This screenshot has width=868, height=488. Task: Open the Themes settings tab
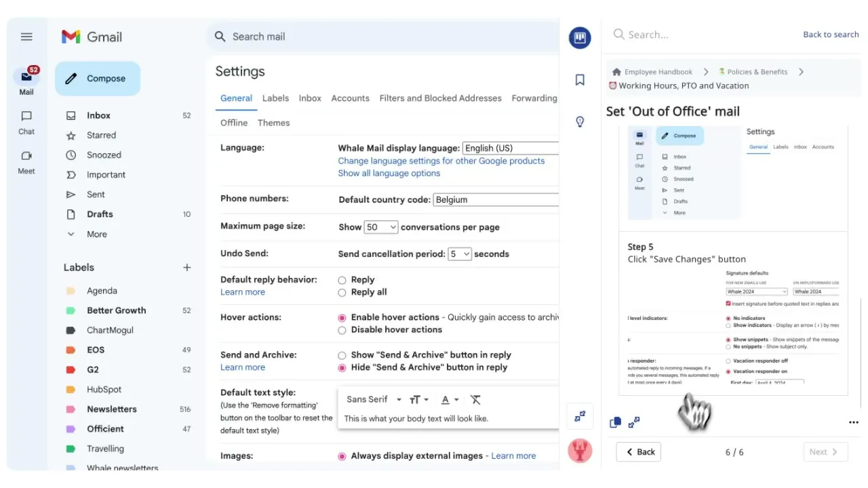tap(274, 123)
